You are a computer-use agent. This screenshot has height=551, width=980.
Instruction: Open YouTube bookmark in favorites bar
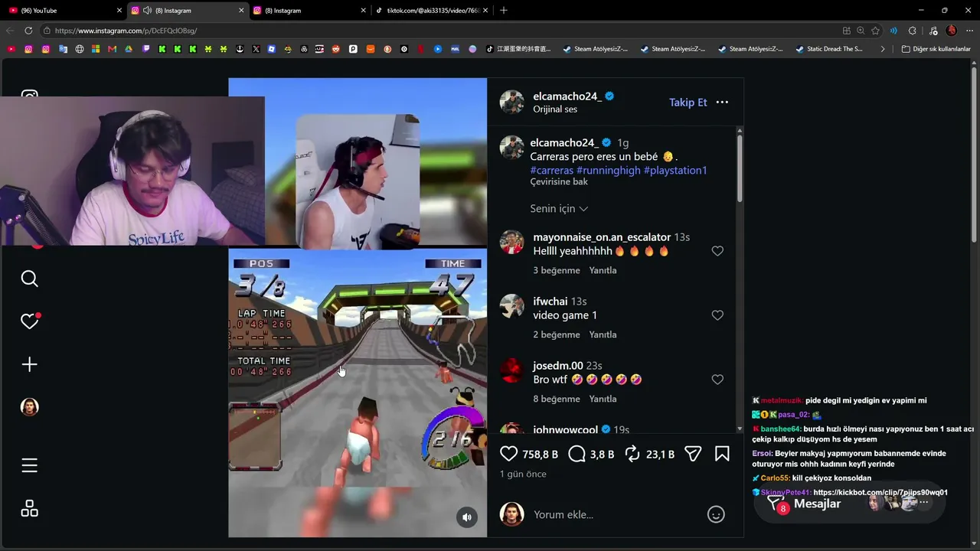(11, 49)
